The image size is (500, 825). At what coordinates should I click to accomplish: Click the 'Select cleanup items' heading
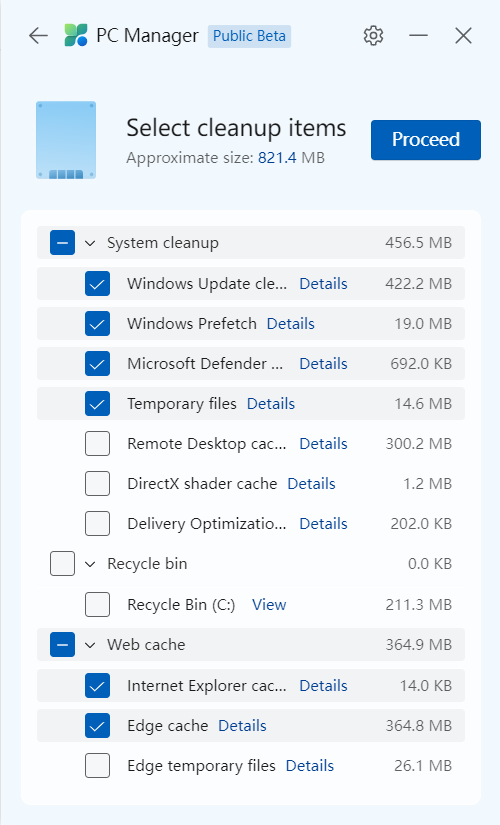(236, 128)
